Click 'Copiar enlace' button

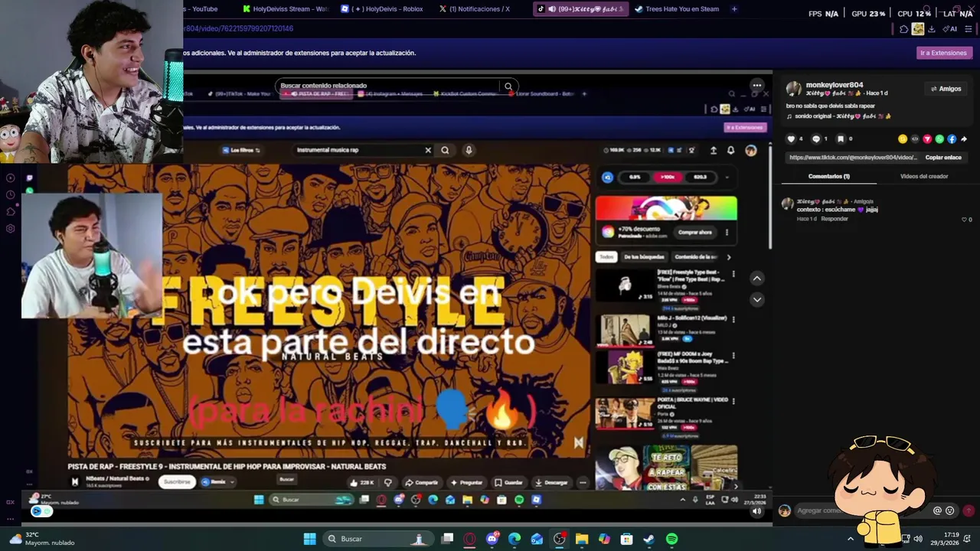coord(943,158)
